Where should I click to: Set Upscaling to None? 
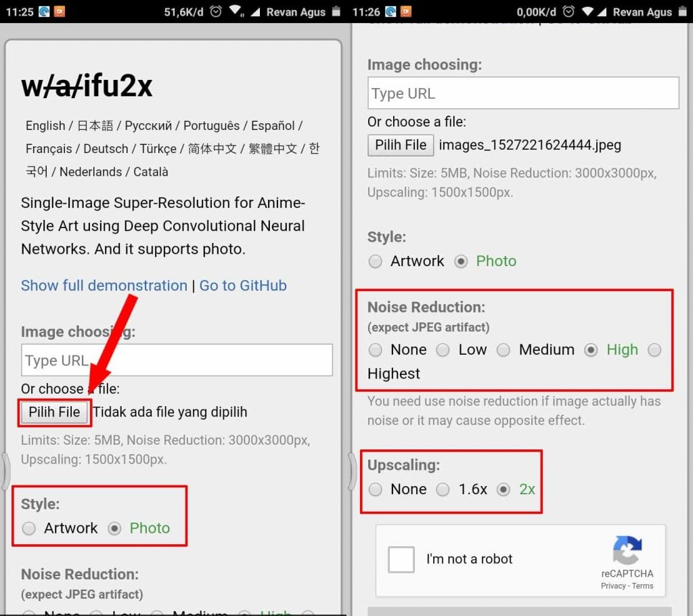click(375, 489)
